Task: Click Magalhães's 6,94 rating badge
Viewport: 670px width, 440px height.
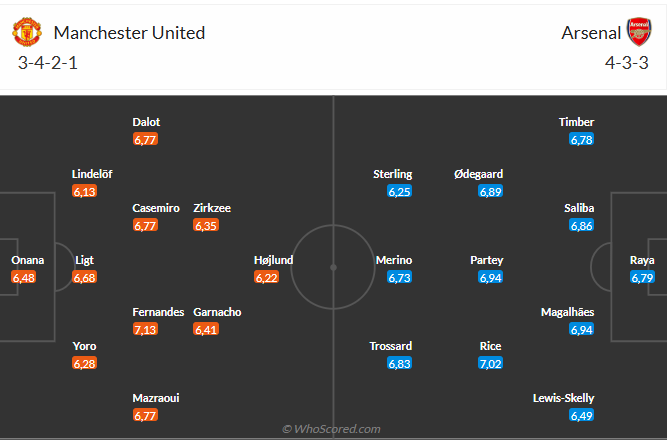Action: [582, 329]
